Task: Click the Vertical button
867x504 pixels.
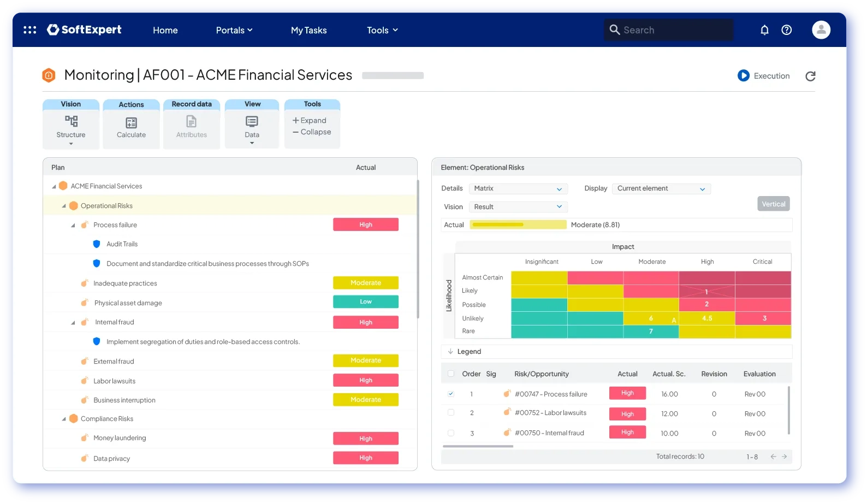Action: [774, 204]
